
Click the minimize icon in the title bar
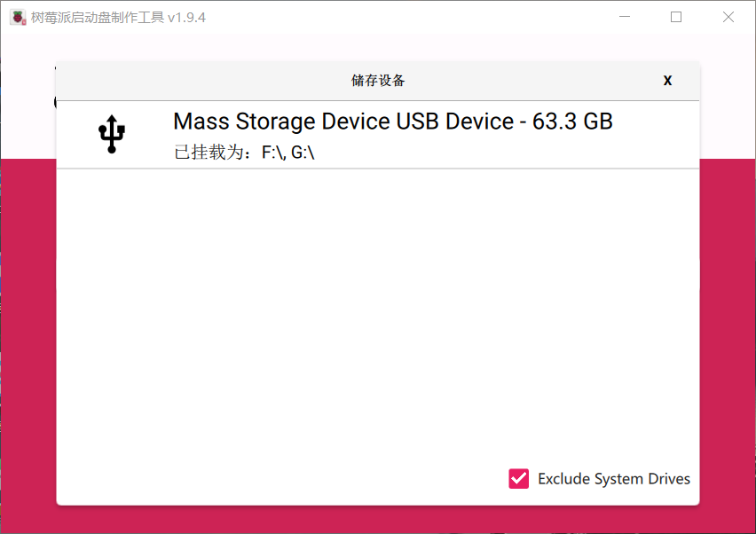coord(626,16)
